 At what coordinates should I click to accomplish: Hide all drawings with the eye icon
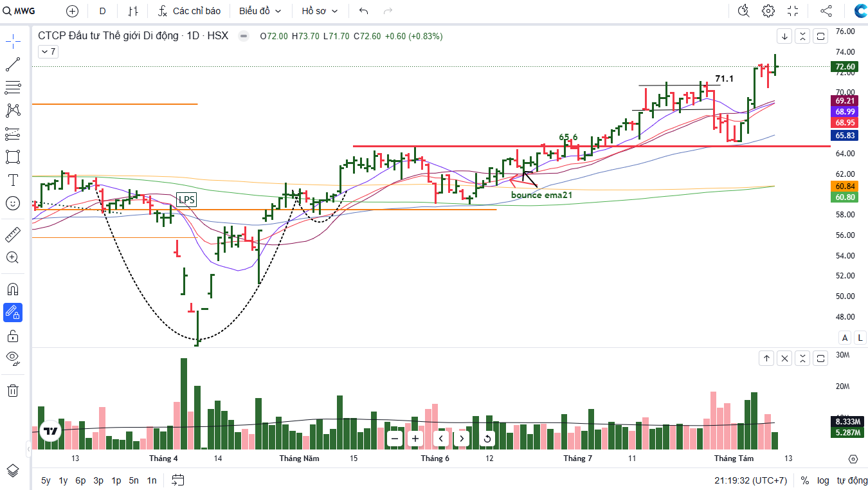point(13,358)
